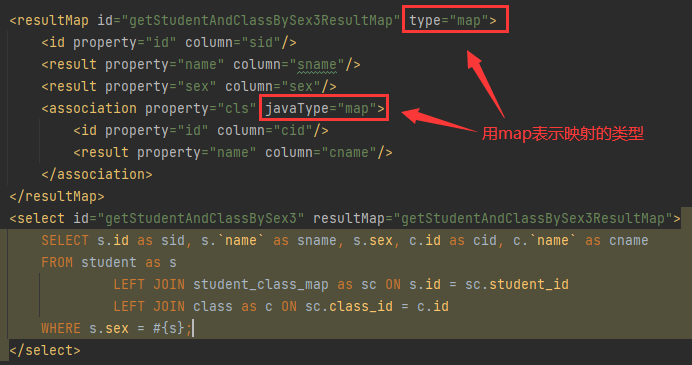Click student_class_map table name in the join
692x365 pixels.
(x=261, y=285)
